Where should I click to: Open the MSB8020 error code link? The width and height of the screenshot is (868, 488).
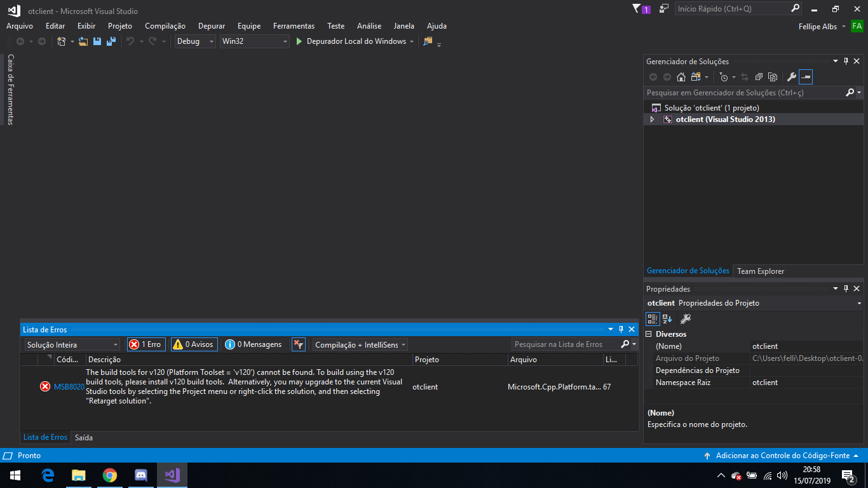click(69, 386)
